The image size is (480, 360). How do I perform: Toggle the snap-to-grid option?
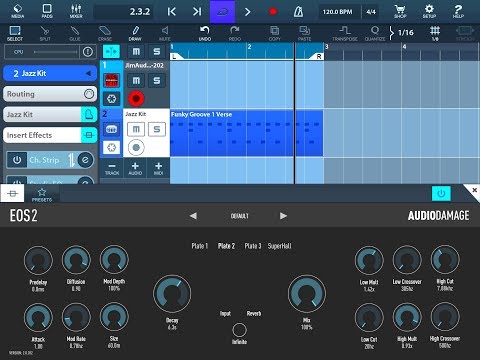435,33
